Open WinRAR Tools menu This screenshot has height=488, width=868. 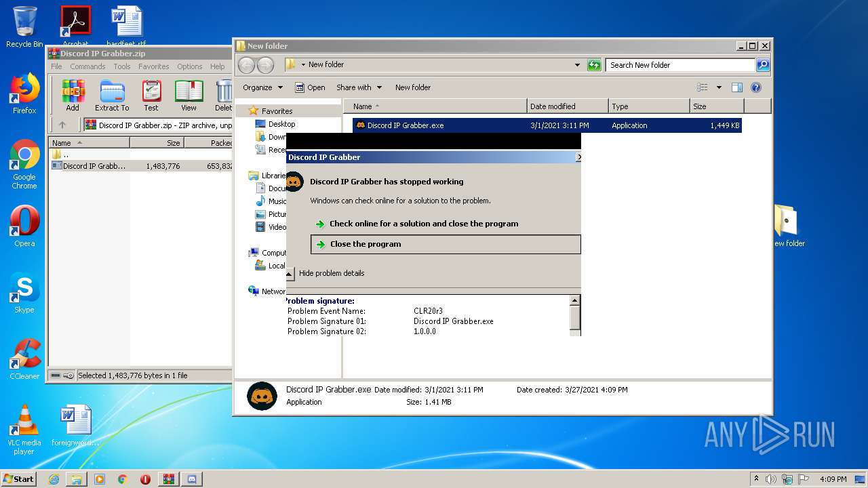pyautogui.click(x=122, y=66)
